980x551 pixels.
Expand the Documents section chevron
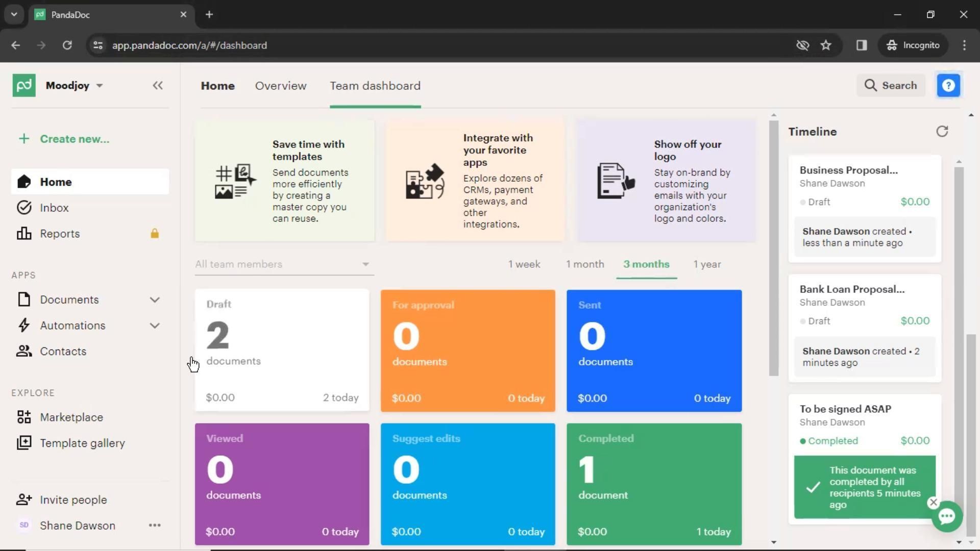tap(155, 300)
